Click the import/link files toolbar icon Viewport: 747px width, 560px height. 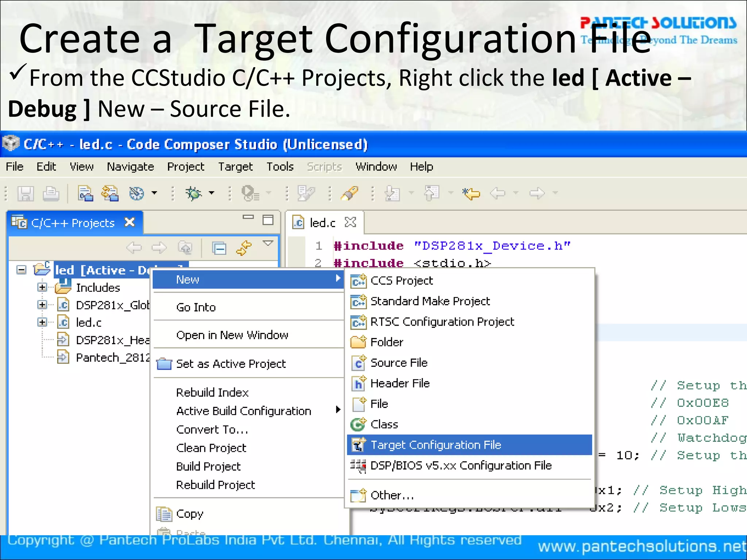[x=110, y=193]
